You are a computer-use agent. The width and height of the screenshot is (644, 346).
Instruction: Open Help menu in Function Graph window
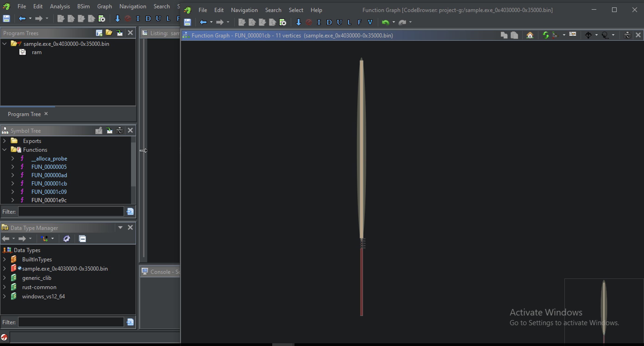coord(316,10)
